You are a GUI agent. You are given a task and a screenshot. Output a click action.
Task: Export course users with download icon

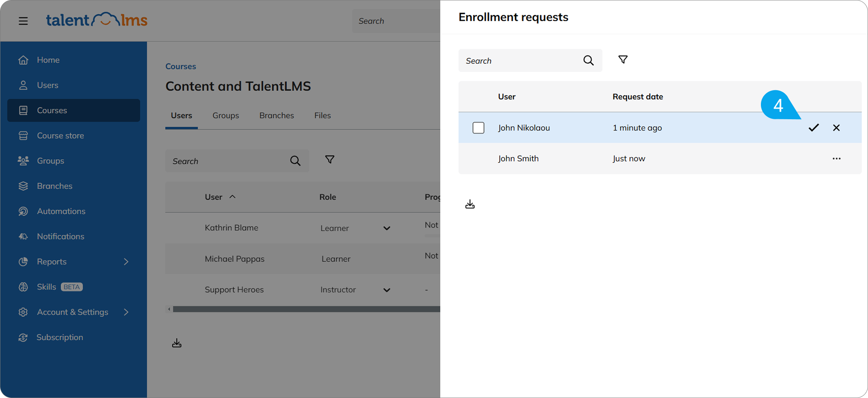(x=176, y=343)
